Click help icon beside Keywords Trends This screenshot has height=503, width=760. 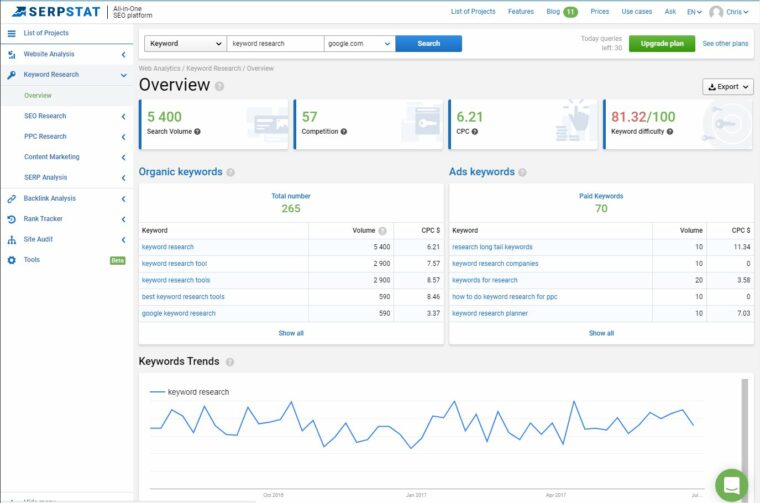(x=230, y=362)
